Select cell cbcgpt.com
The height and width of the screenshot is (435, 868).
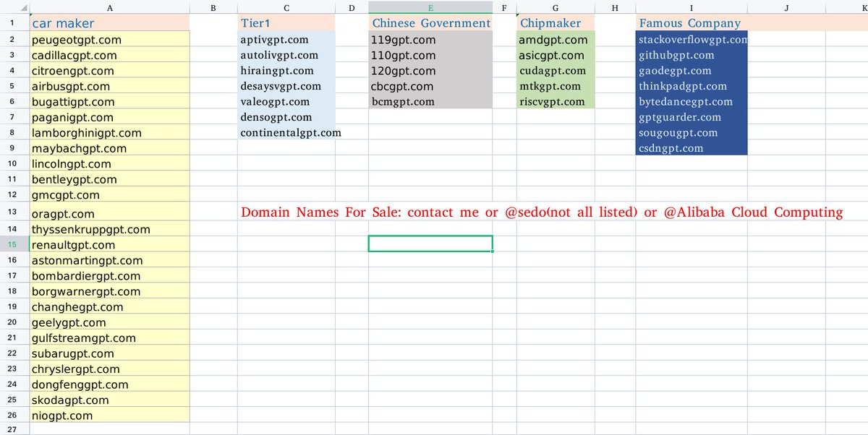pos(430,86)
